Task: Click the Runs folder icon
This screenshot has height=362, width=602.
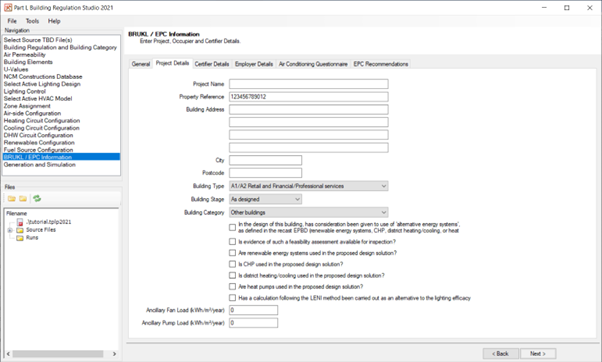Action: click(x=20, y=238)
